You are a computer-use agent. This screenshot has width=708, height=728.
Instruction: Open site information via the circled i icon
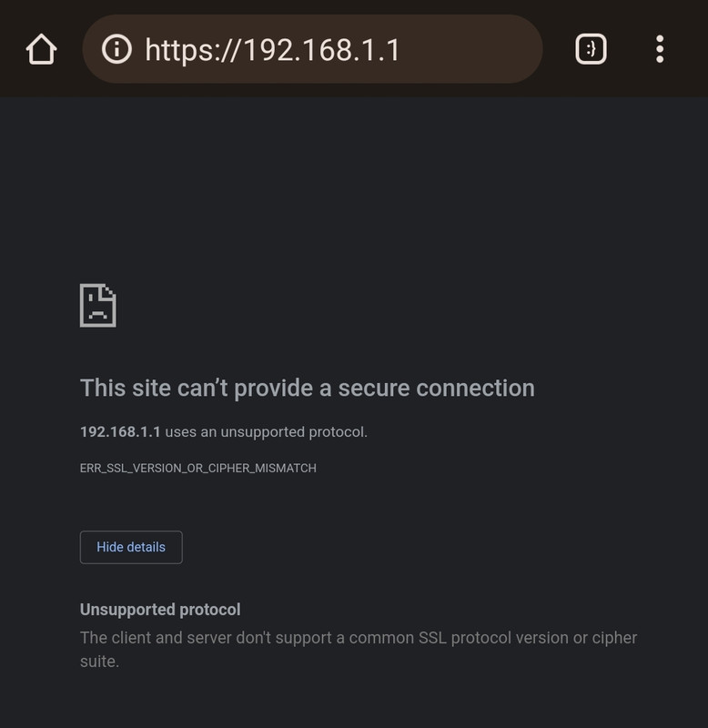click(116, 49)
